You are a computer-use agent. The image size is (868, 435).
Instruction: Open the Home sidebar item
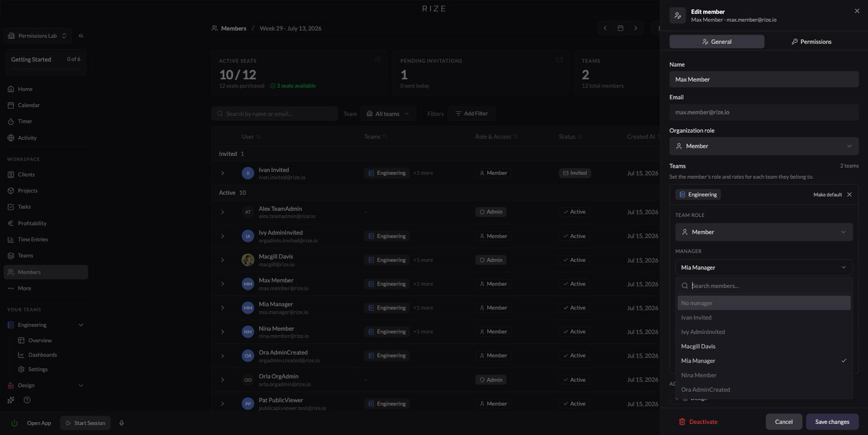pyautogui.click(x=46, y=89)
